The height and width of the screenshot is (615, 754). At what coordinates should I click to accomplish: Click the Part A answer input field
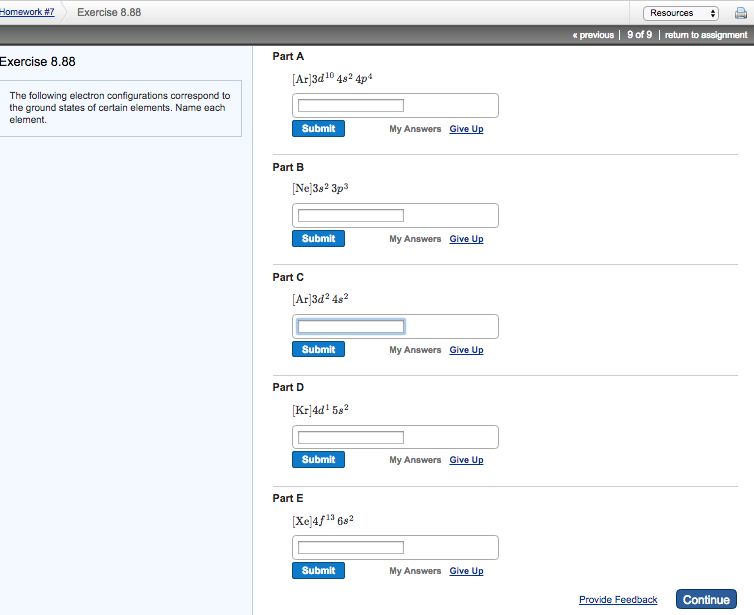coord(351,105)
